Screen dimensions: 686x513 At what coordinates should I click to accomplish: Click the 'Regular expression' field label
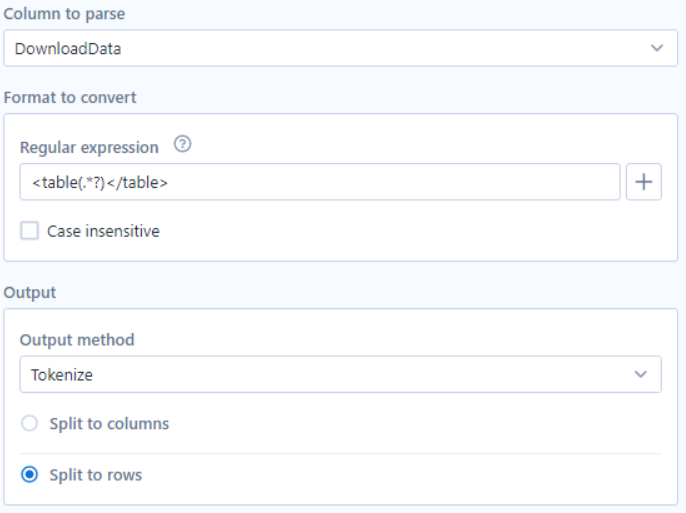pos(89,147)
